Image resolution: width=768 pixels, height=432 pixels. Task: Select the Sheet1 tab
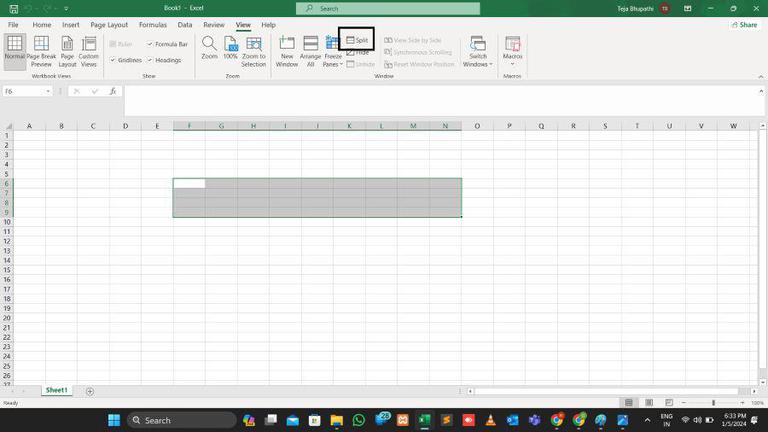[56, 390]
